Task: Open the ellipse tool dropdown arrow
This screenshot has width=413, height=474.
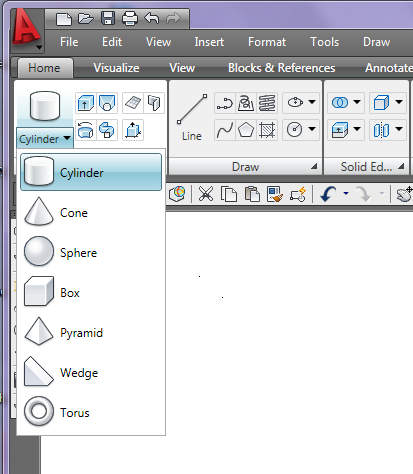Action: click(x=312, y=102)
